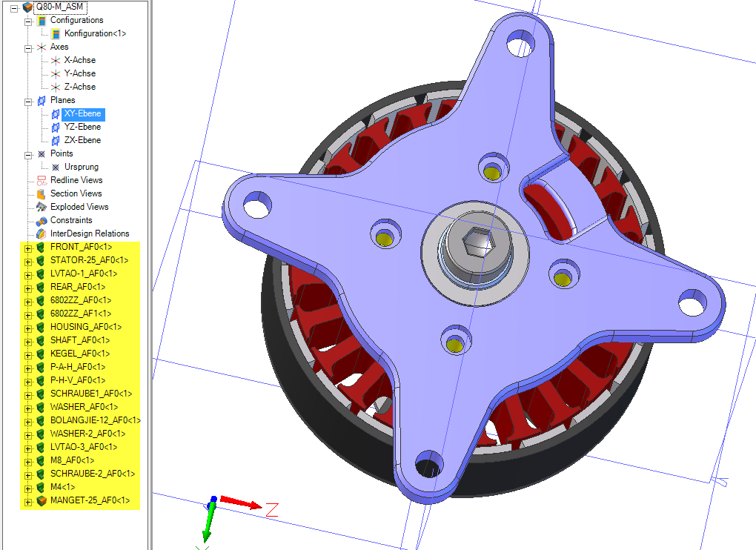Select the BOLANGJIE-12_AF0<1> tree entry
Screen dimensions: 756x550
click(x=95, y=420)
